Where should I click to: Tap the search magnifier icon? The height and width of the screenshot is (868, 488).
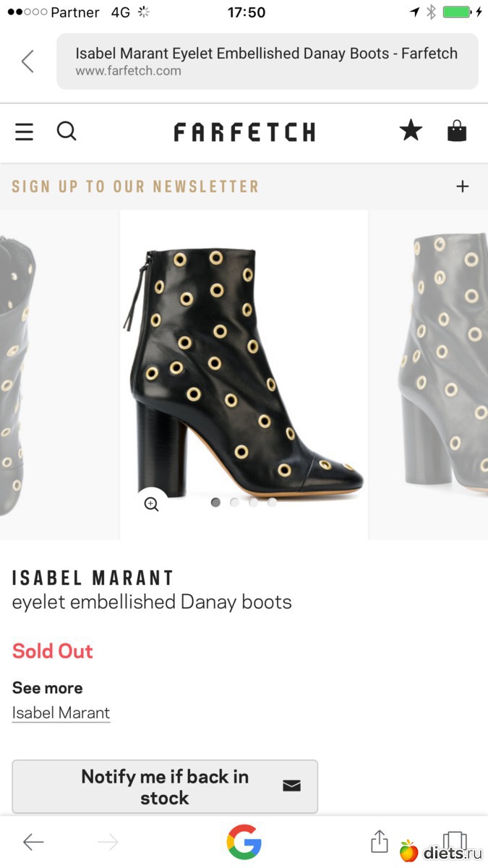pos(67,131)
